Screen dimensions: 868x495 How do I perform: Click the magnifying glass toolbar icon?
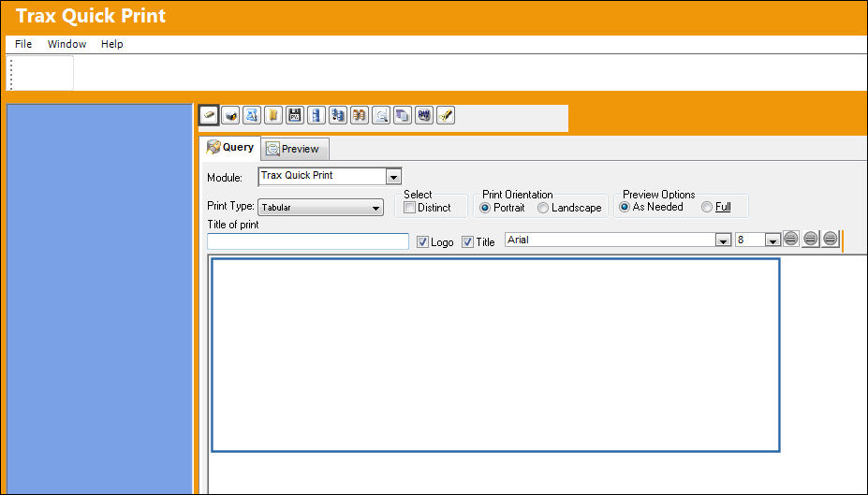point(381,116)
